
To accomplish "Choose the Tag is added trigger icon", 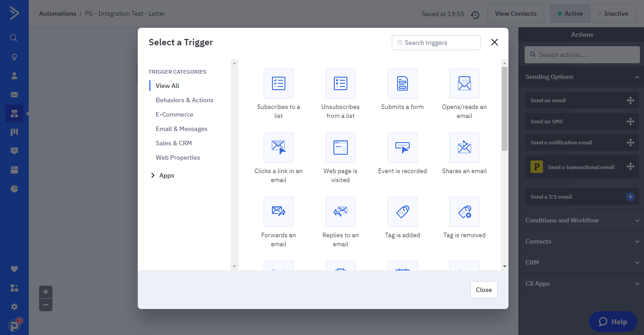I will pos(402,212).
